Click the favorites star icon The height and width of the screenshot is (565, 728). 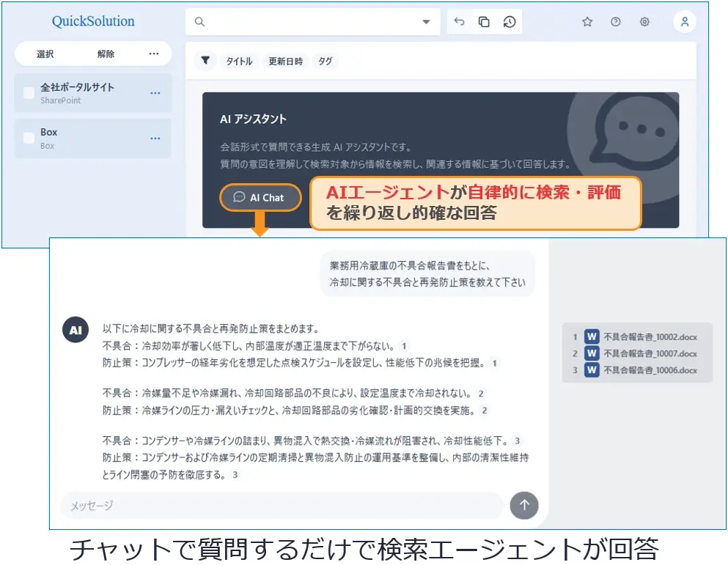click(587, 22)
